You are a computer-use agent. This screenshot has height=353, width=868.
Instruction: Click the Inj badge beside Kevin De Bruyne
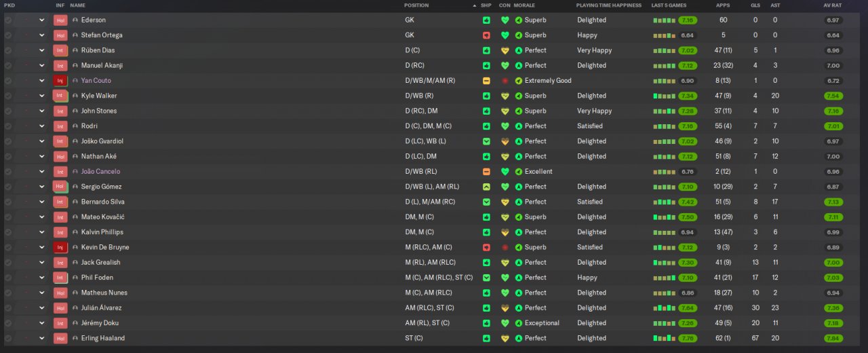point(60,248)
